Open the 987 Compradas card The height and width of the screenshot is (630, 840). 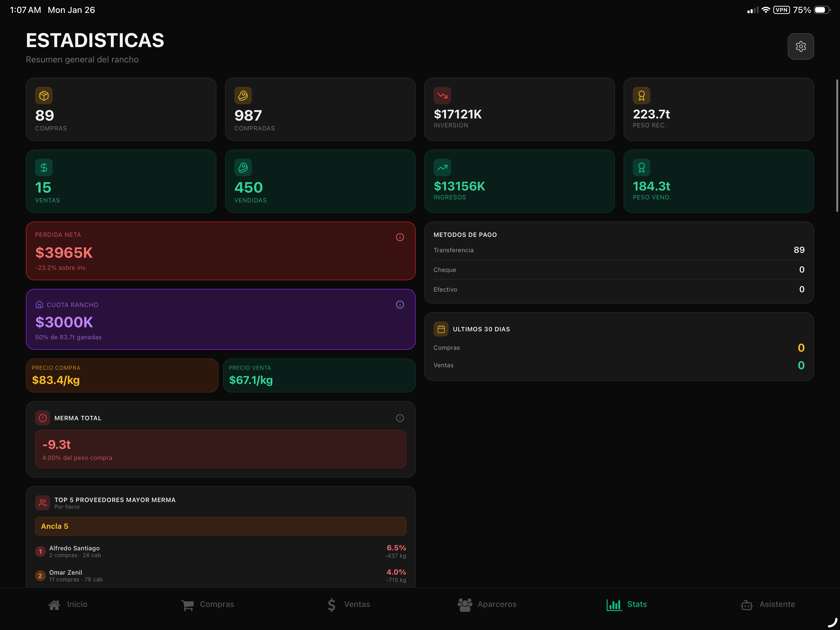tap(320, 110)
